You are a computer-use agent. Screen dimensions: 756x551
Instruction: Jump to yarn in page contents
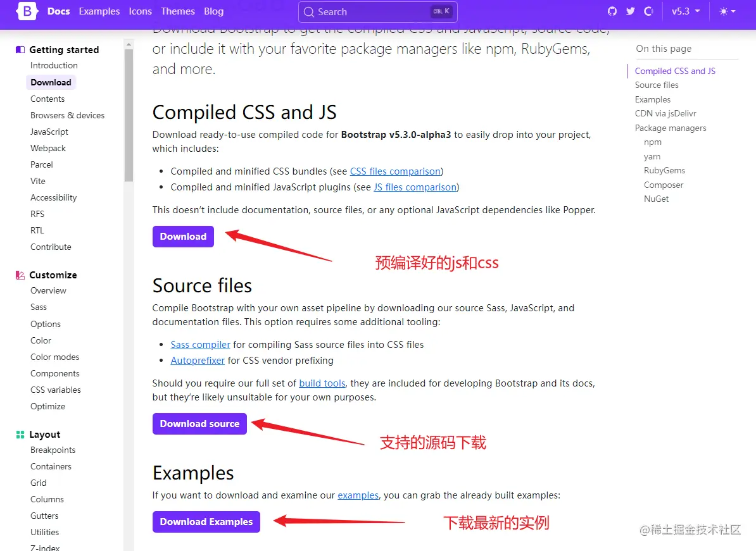652,156
